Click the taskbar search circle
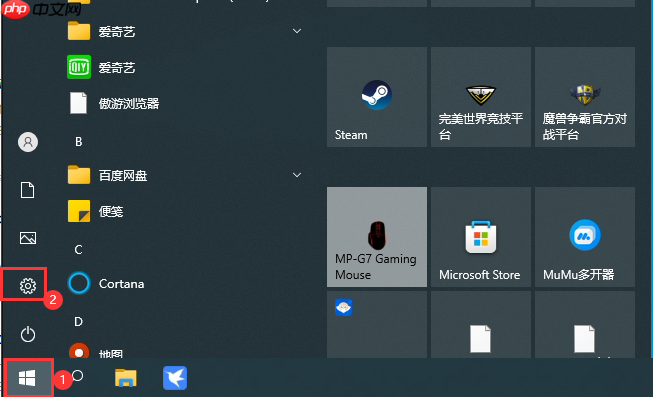The width and height of the screenshot is (653, 397). click(x=77, y=376)
